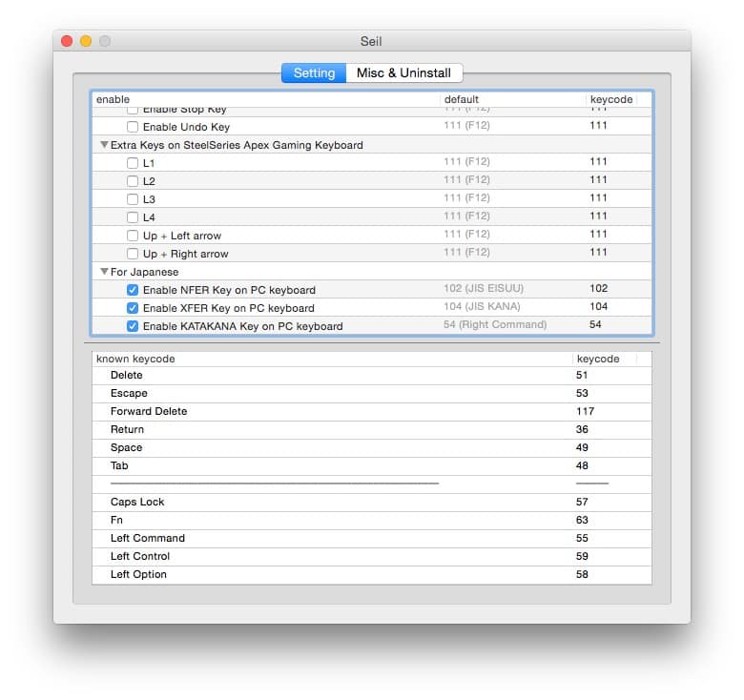Viewport: 744px width, 700px height.
Task: Check the Up + Right arrow option
Action: tap(133, 254)
